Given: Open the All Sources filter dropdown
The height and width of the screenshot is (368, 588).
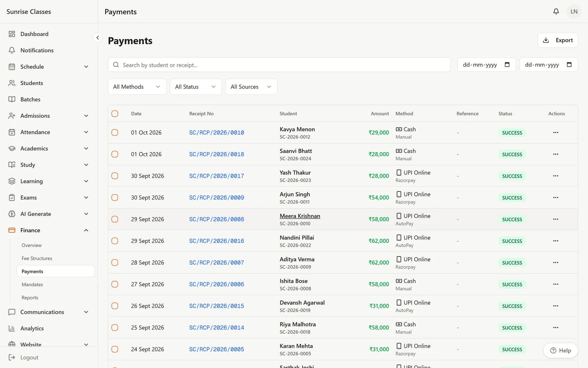Looking at the screenshot, I should tap(251, 87).
